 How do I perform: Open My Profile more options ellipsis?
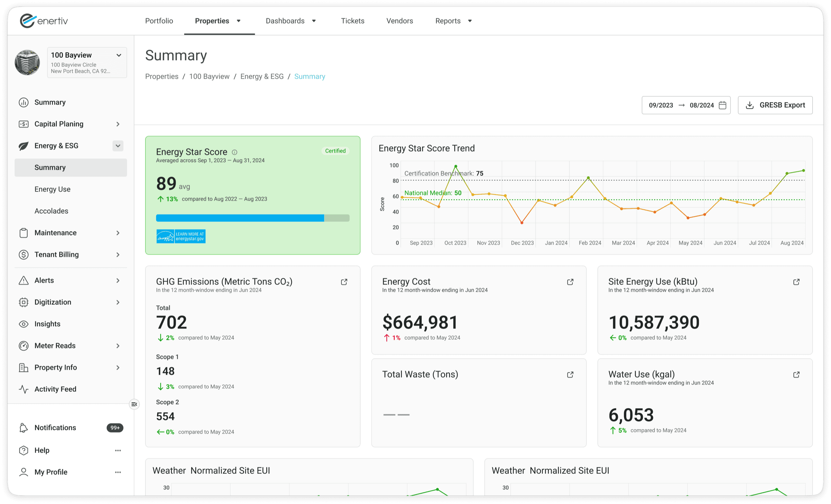pos(118,472)
